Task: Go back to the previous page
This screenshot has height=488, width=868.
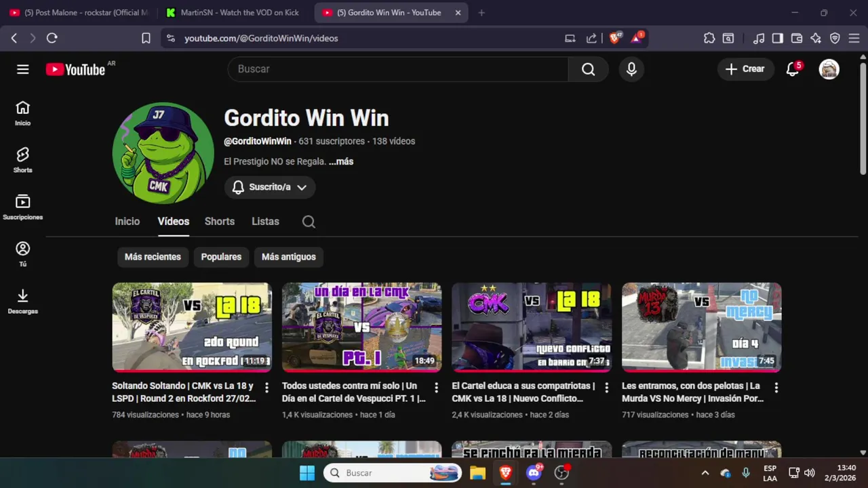Action: click(x=14, y=38)
